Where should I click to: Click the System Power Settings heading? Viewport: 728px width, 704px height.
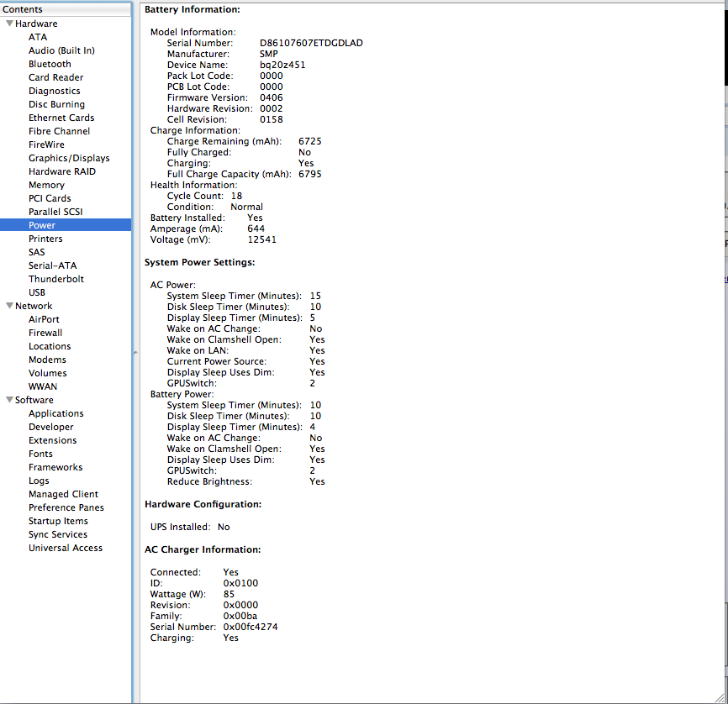point(199,263)
